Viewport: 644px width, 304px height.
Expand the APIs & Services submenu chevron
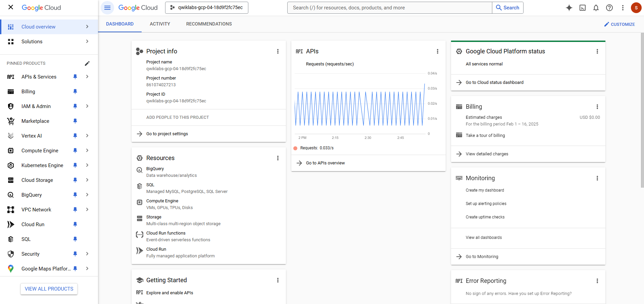[x=87, y=77]
